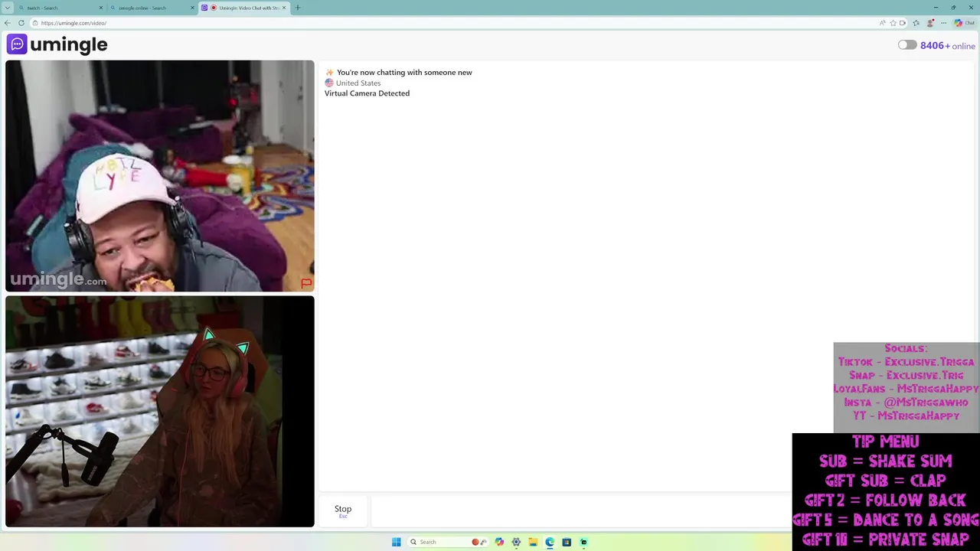The width and height of the screenshot is (980, 551).
Task: Click the '8406+ online' counter
Action: 948,46
